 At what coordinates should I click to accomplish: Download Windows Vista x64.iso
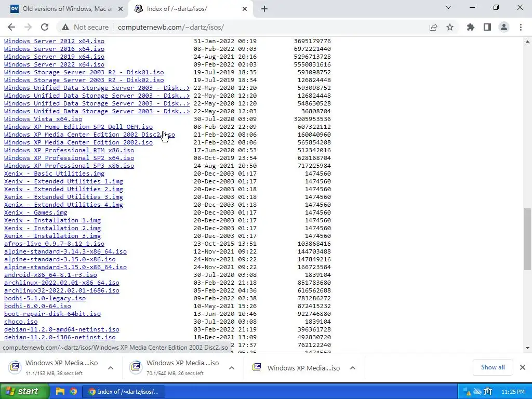43,119
